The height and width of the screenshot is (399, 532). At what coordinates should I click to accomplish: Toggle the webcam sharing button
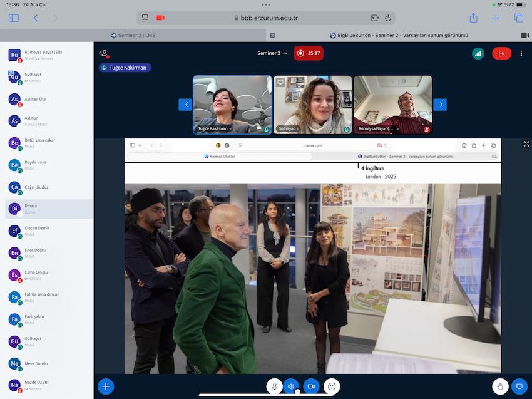[311, 386]
